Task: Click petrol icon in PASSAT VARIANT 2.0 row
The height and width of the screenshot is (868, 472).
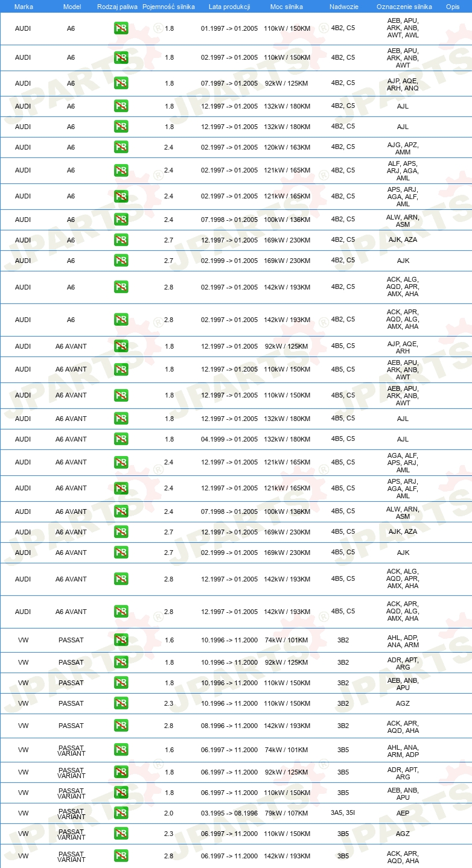Action: click(x=121, y=813)
